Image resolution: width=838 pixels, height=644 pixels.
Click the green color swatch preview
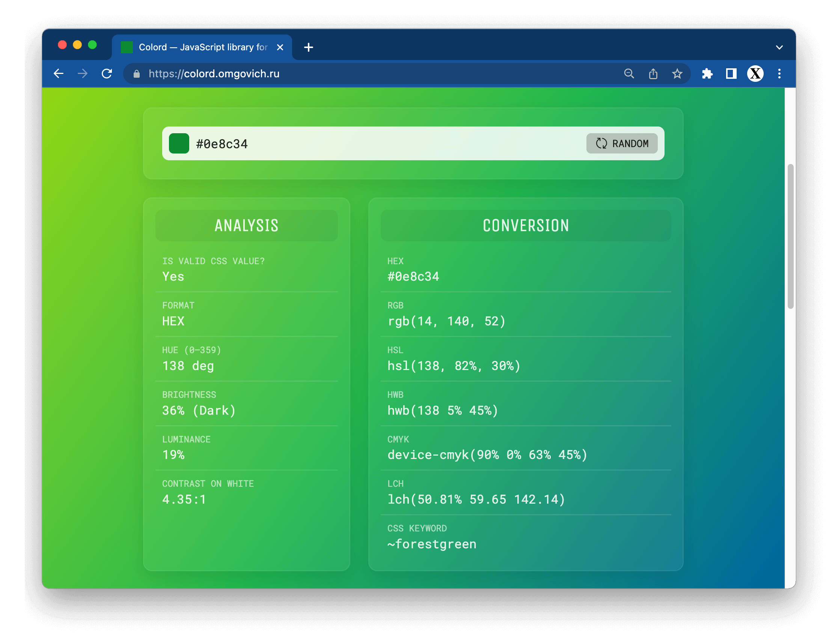tap(179, 144)
